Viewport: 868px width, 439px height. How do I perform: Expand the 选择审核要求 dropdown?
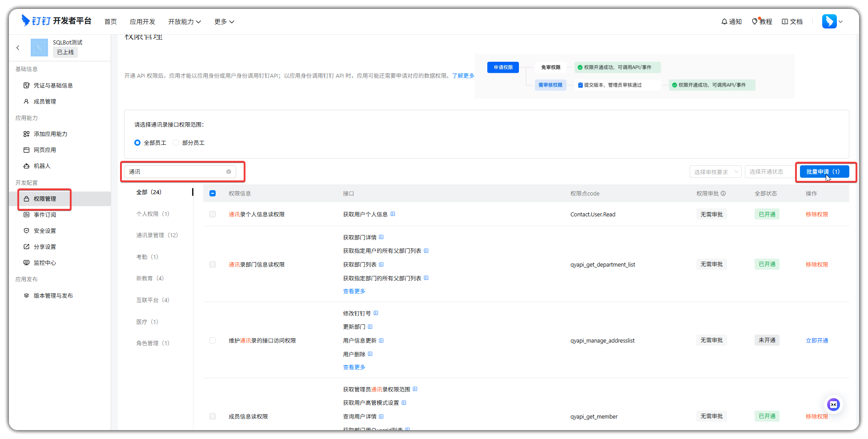point(715,172)
